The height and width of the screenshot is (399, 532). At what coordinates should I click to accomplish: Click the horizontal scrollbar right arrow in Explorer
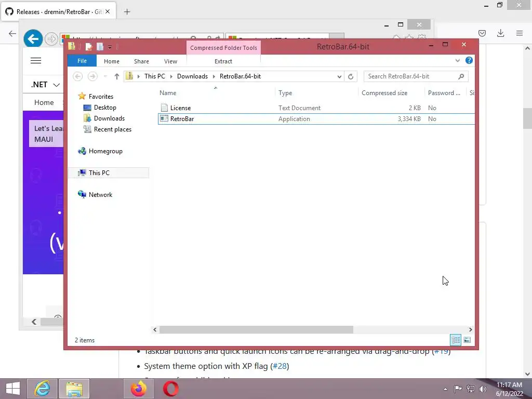click(470, 329)
